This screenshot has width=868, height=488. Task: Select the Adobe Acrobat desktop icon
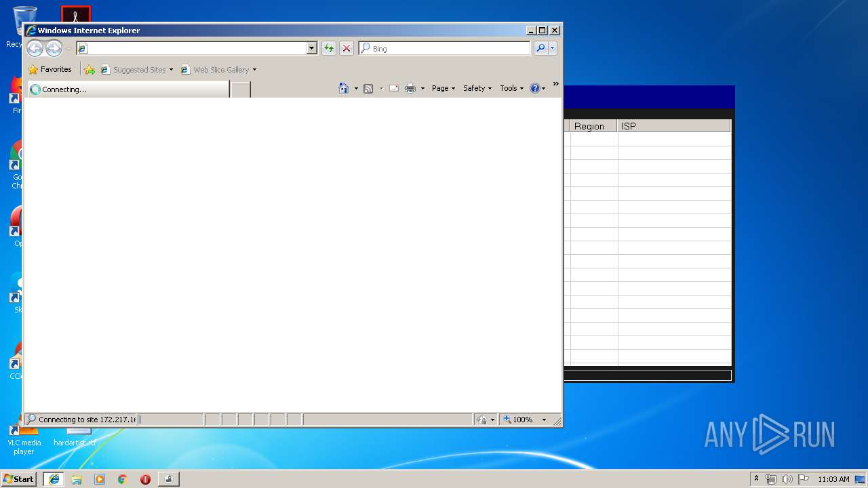(75, 14)
